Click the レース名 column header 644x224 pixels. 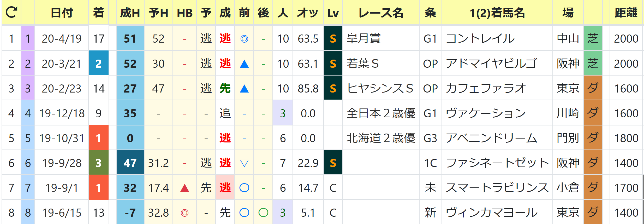pyautogui.click(x=381, y=13)
